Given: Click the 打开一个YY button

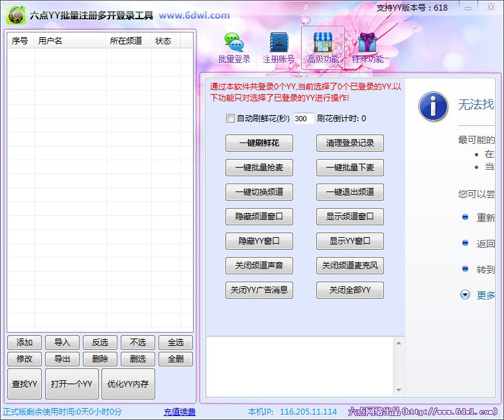Looking at the screenshot, I should click(x=72, y=384).
